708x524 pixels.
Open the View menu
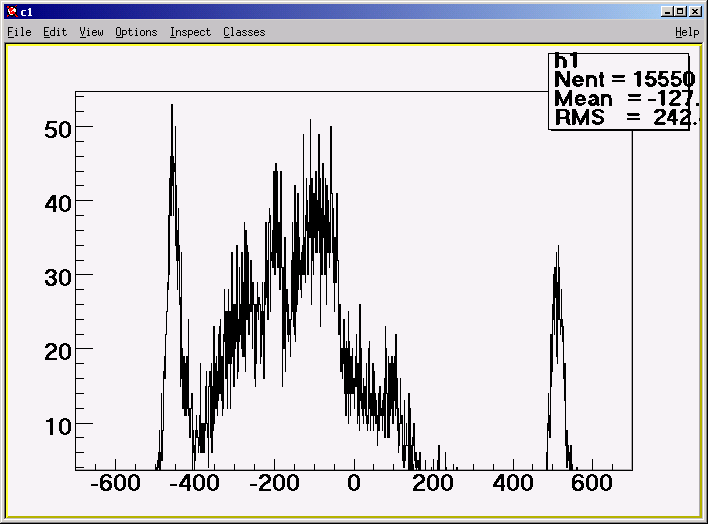pos(91,32)
